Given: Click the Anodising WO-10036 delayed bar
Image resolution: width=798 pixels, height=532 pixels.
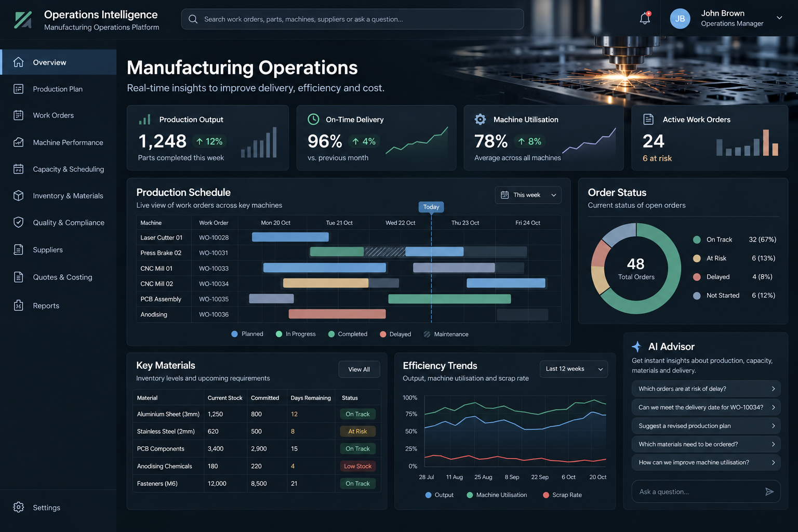Looking at the screenshot, I should coord(337,314).
